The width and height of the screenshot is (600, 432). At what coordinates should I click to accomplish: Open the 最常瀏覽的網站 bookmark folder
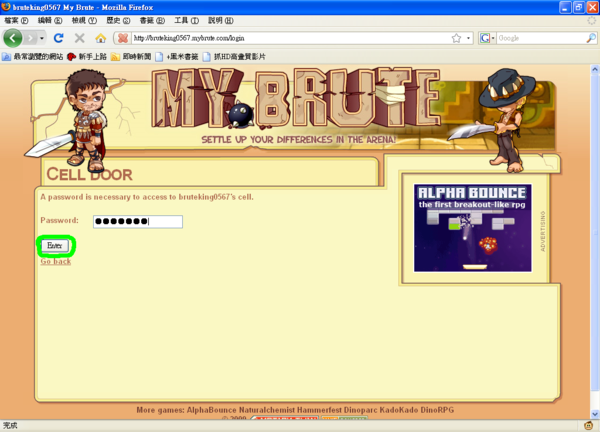coord(33,57)
